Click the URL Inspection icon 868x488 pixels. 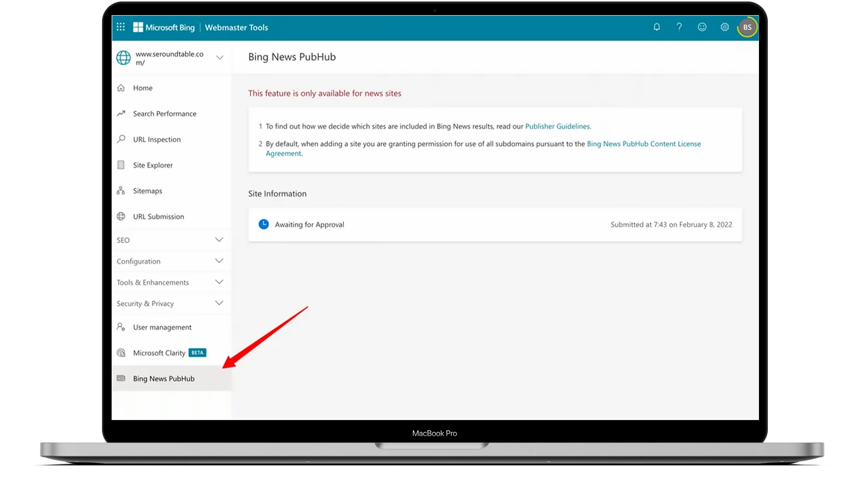(x=121, y=139)
